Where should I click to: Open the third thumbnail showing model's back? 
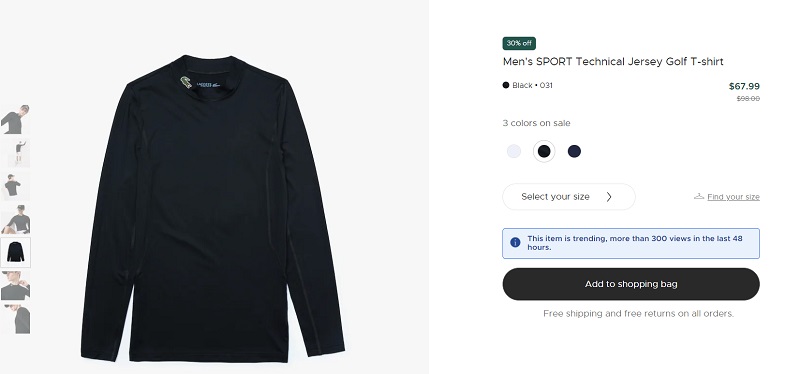click(15, 186)
